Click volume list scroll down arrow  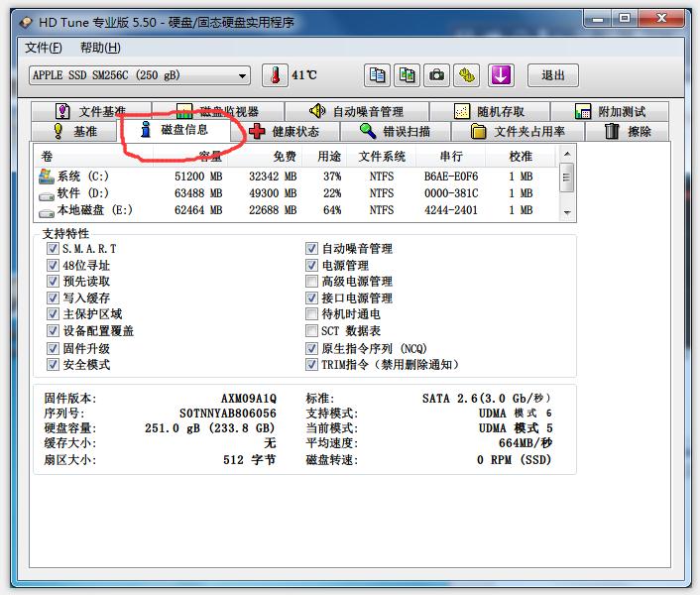(x=567, y=212)
